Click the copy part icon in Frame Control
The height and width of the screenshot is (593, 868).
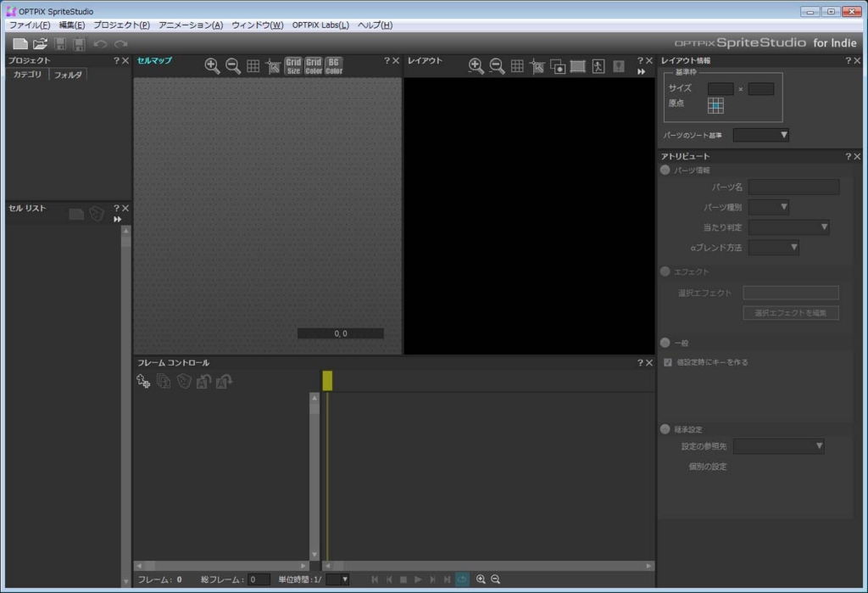click(x=164, y=381)
